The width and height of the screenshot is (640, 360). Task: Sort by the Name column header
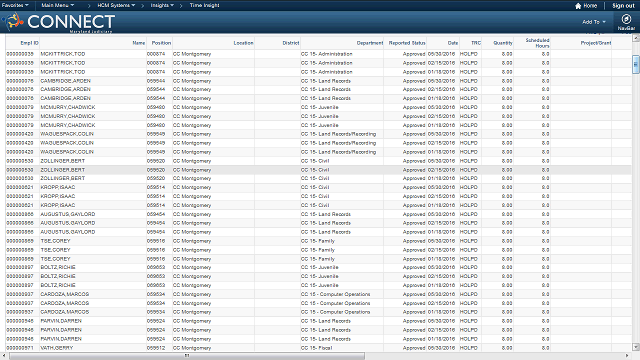coord(139,43)
